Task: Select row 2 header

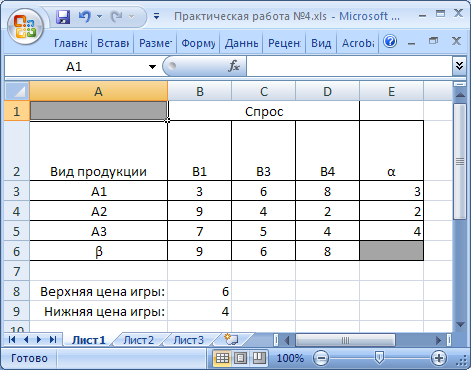Action: click(17, 151)
